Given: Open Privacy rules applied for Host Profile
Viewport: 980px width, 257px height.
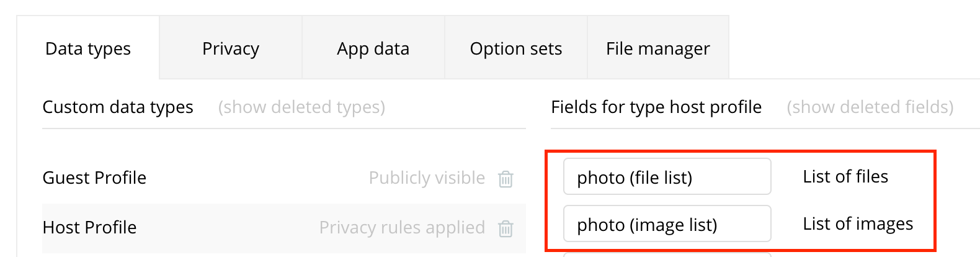Looking at the screenshot, I should coord(402,228).
